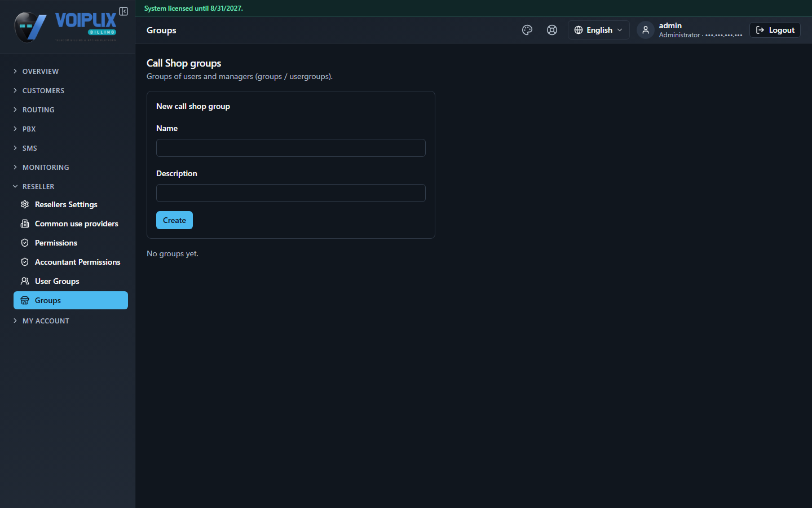Screen dimensions: 812x508
Task: Focus the Description input field
Action: coord(291,193)
